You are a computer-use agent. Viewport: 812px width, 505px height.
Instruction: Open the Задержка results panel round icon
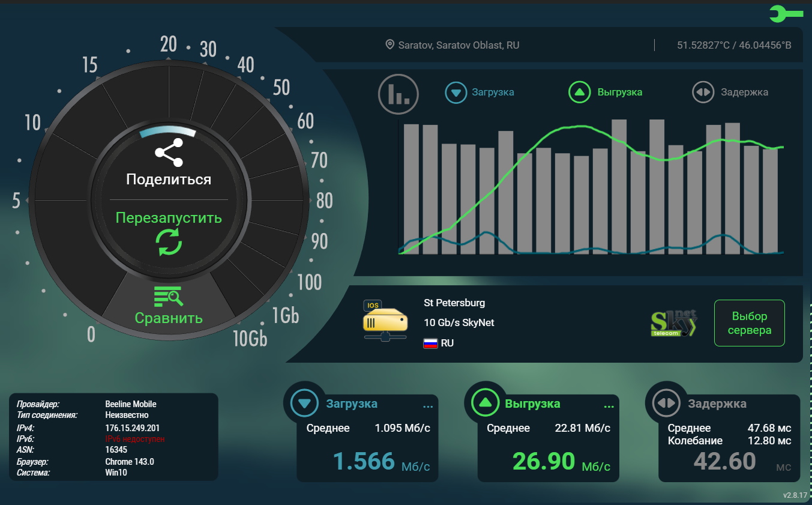[666, 403]
